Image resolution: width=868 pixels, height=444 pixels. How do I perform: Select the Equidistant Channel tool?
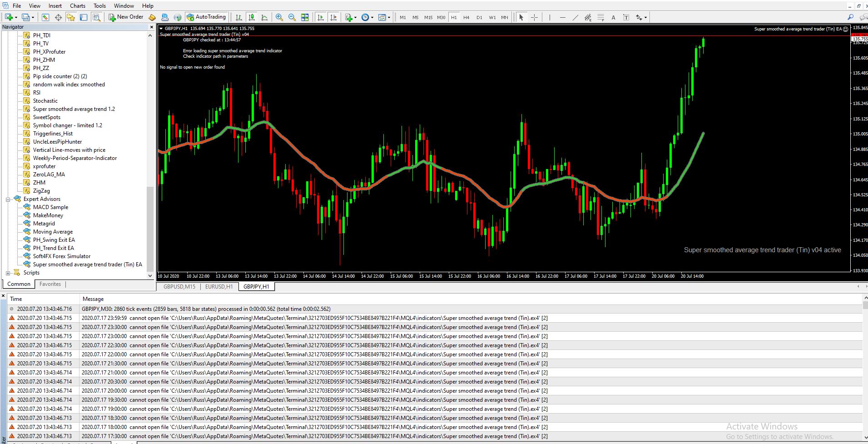click(x=588, y=17)
